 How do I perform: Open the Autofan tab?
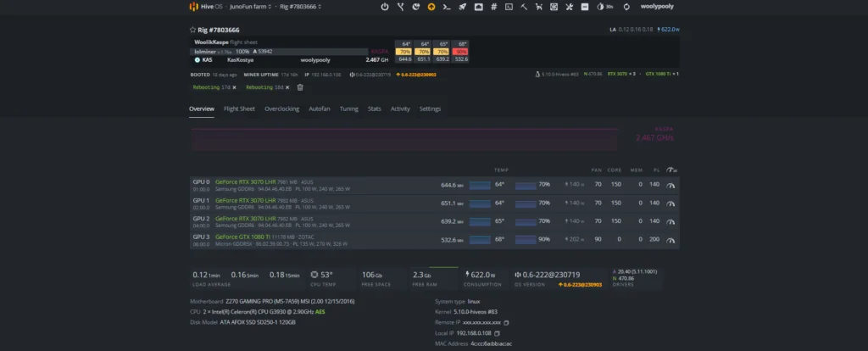[320, 109]
